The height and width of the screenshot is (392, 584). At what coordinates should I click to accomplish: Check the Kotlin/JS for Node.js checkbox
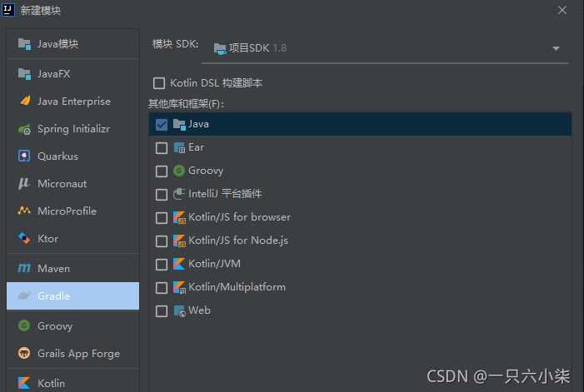pyautogui.click(x=162, y=241)
